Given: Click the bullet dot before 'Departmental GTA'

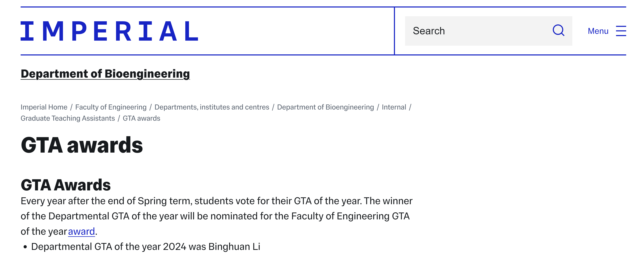Looking at the screenshot, I should [x=25, y=247].
